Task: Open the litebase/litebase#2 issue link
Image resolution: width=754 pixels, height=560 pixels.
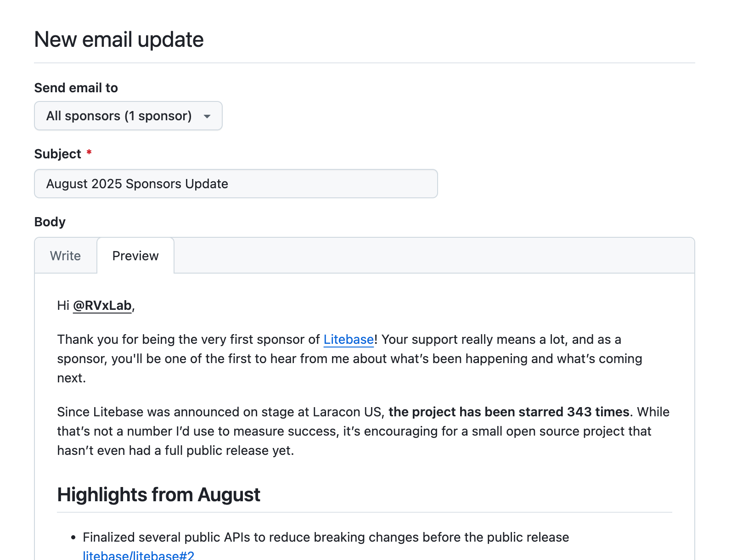Action: (x=138, y=555)
